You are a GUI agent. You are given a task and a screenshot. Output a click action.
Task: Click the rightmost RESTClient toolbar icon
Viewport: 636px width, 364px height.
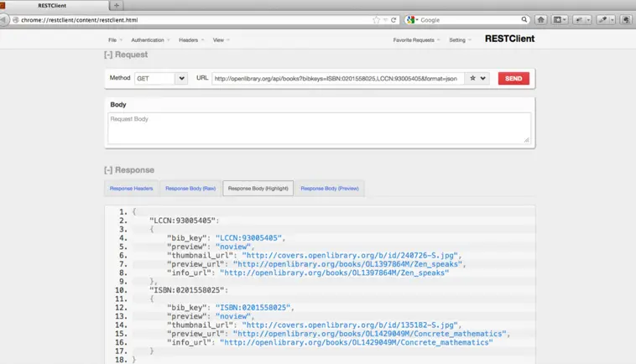click(626, 19)
